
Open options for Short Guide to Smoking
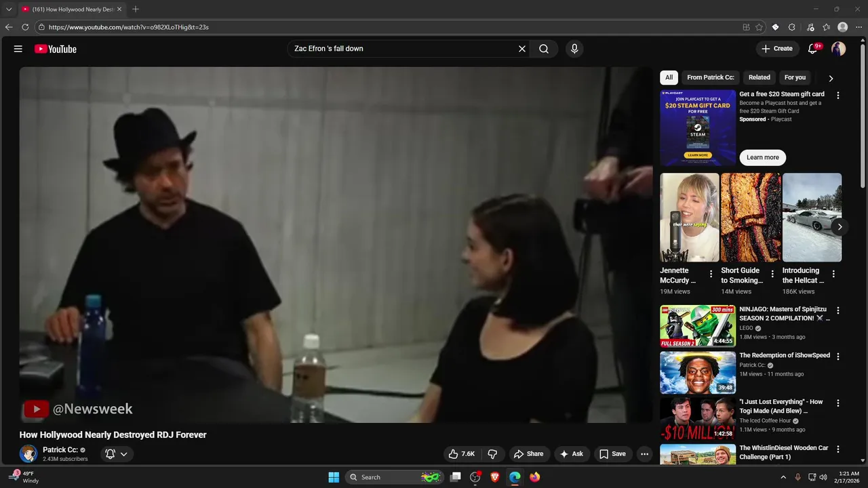tap(772, 274)
